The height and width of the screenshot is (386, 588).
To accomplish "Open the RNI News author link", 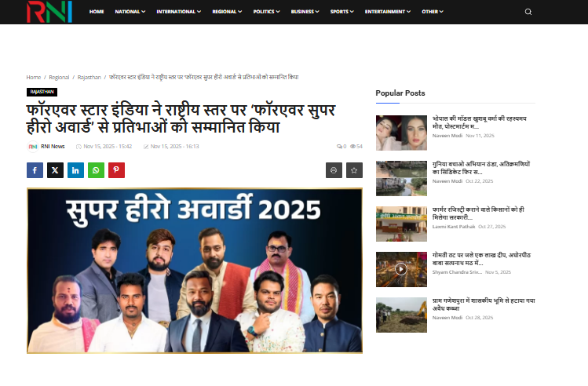I will [52, 146].
